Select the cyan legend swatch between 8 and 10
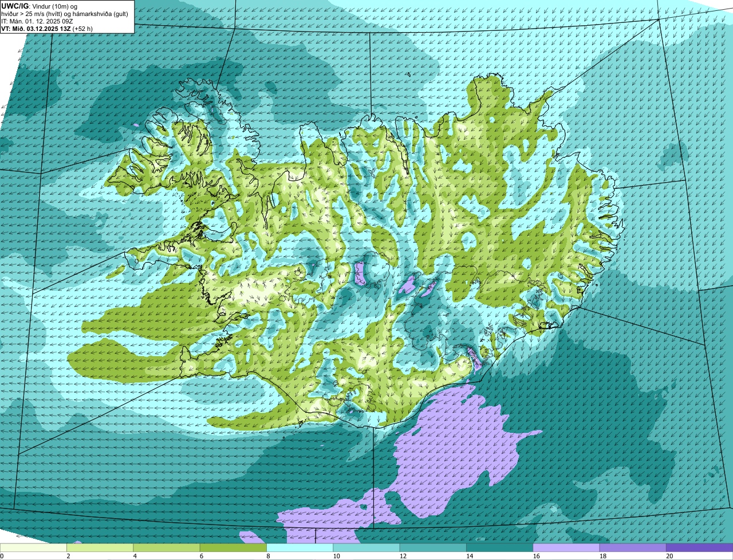733x560 pixels. click(x=300, y=548)
